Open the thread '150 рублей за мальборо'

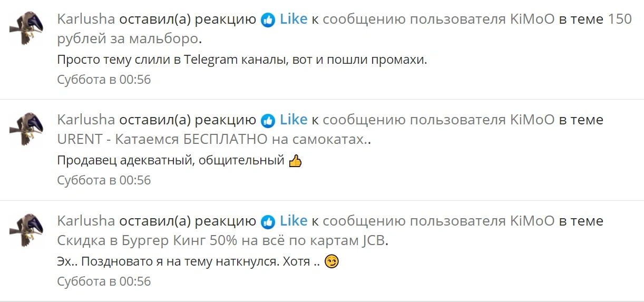pyautogui.click(x=344, y=29)
